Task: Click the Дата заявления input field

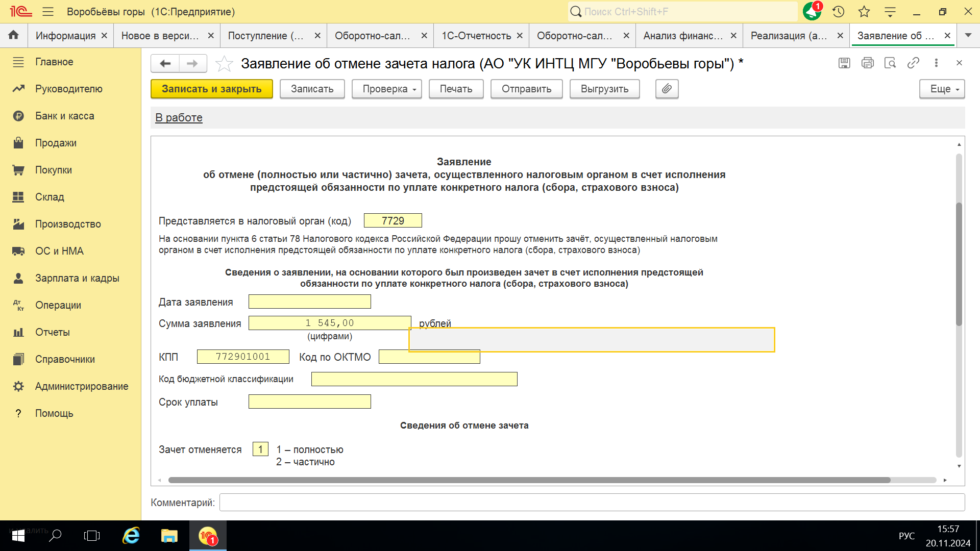Action: 309,302
